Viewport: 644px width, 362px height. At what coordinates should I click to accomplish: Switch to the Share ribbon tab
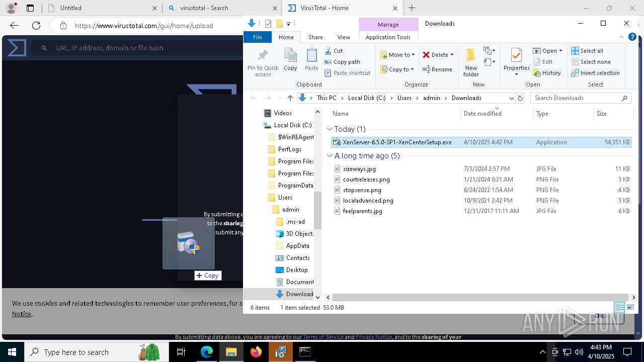click(x=315, y=37)
